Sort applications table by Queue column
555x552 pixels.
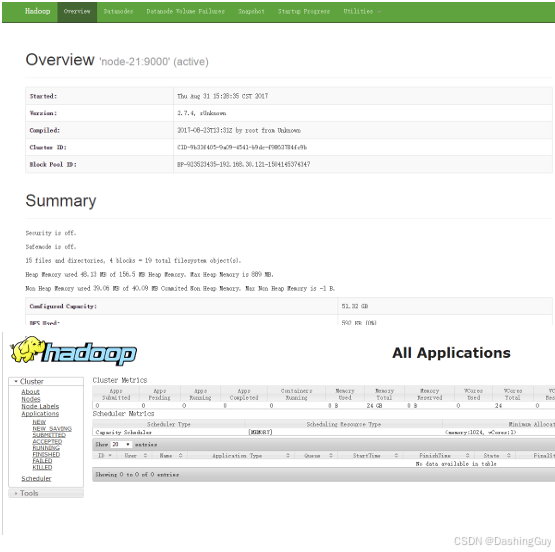click(316, 455)
